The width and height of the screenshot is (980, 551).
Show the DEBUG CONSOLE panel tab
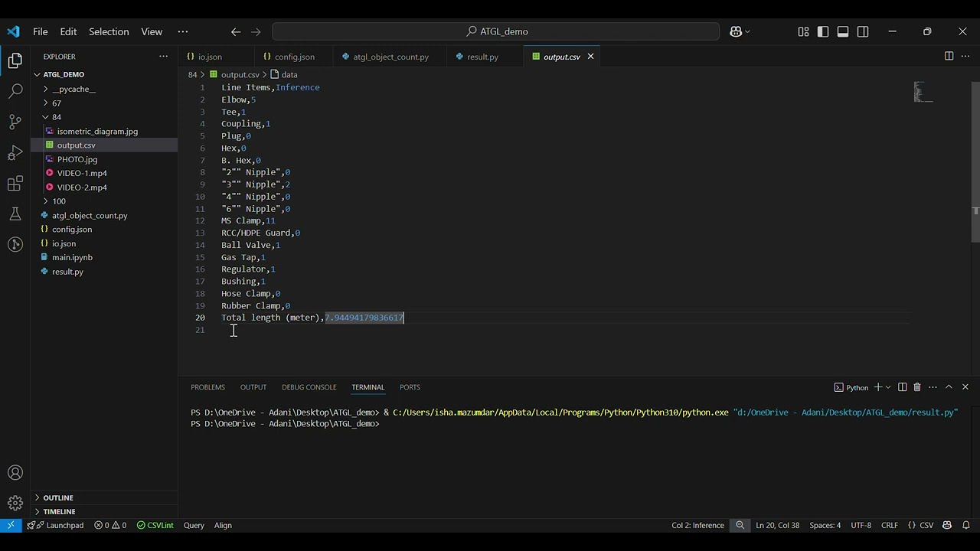click(x=309, y=387)
